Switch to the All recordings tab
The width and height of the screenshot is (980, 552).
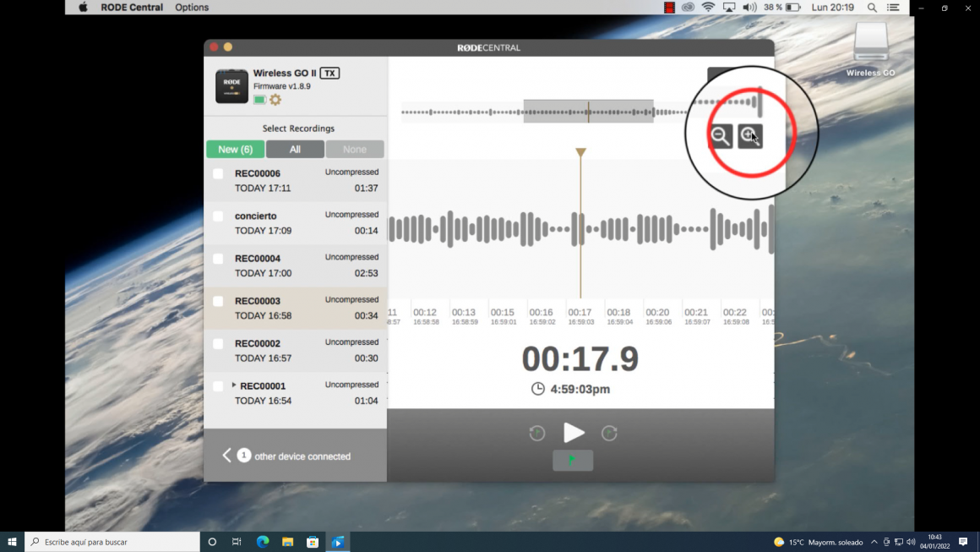(x=295, y=150)
